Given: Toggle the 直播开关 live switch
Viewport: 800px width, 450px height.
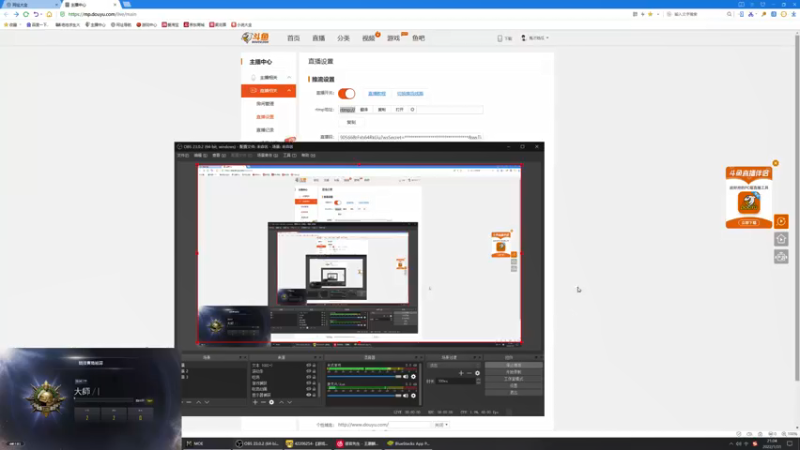Looking at the screenshot, I should click(346, 93).
